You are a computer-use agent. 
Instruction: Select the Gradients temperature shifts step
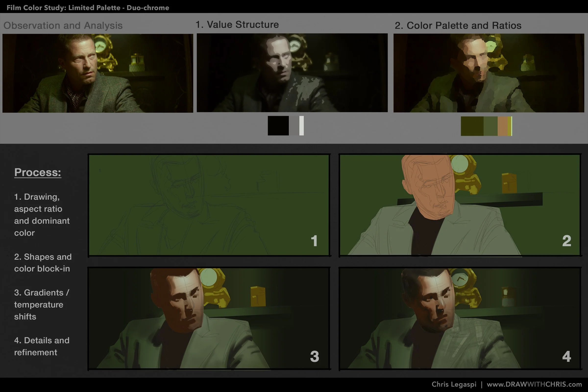click(41, 305)
